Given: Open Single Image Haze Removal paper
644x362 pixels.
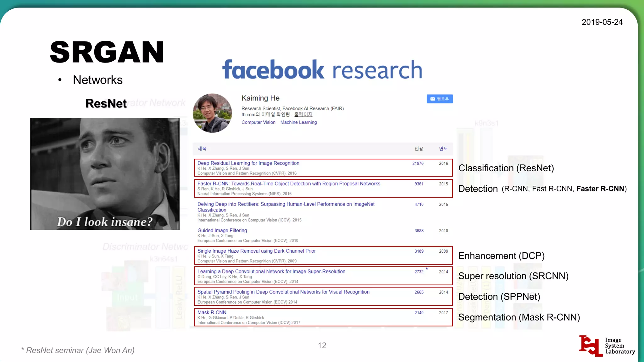Looking at the screenshot, I should [x=256, y=251].
